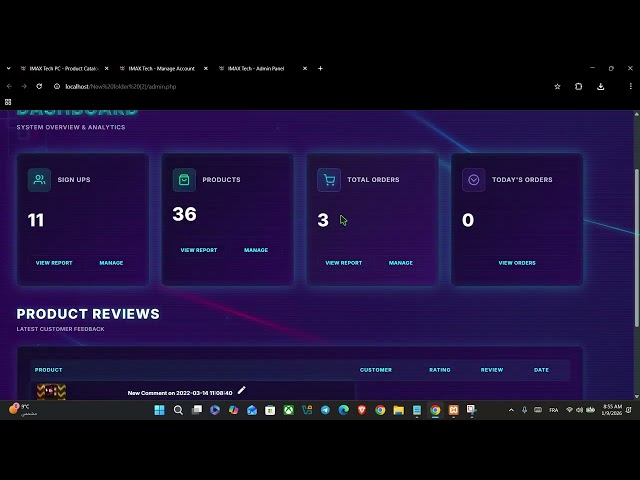Click Manage under Products
Viewport: 640px width, 480px height.
[x=256, y=250]
